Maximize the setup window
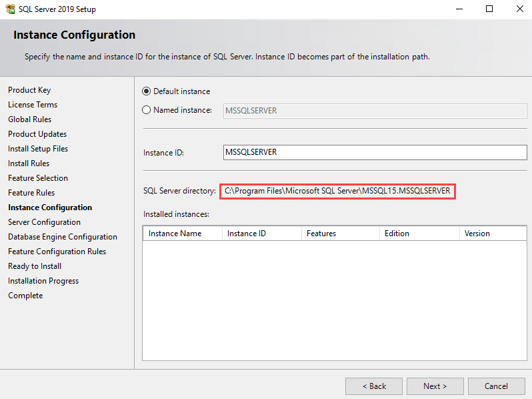 coord(489,9)
